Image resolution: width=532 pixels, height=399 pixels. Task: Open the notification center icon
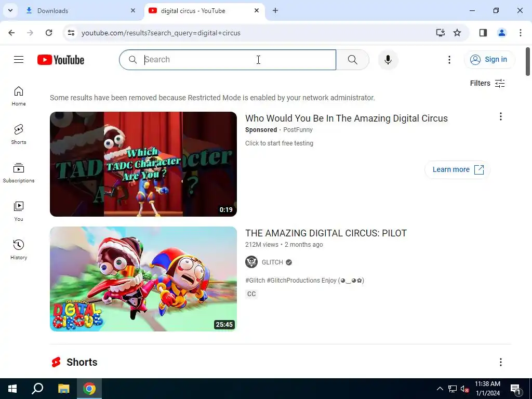(x=515, y=389)
